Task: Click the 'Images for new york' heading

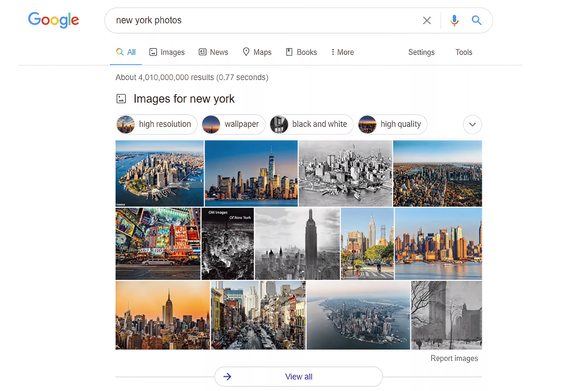Action: coord(184,99)
